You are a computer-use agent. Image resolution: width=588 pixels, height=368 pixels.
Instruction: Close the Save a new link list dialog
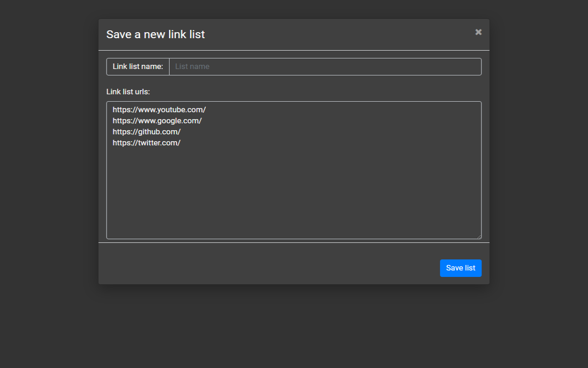(x=478, y=32)
